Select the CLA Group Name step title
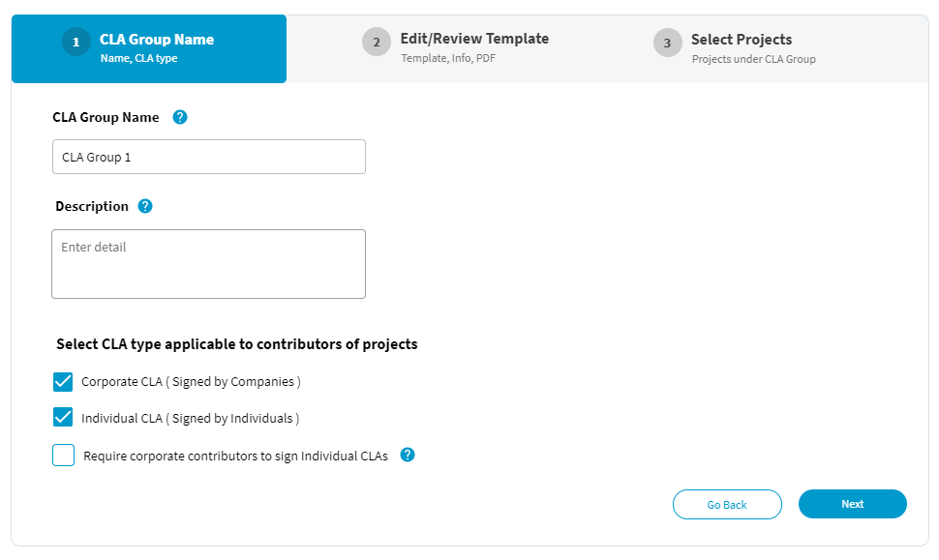 point(157,40)
